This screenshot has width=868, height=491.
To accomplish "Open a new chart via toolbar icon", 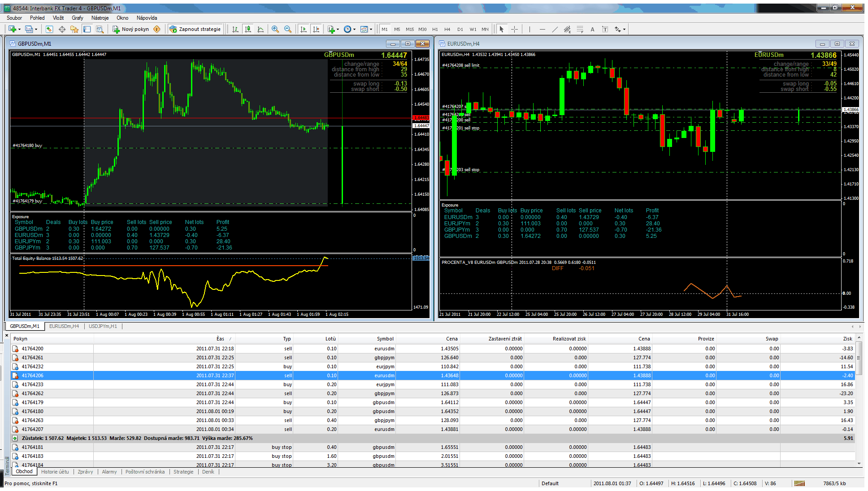I will point(12,29).
